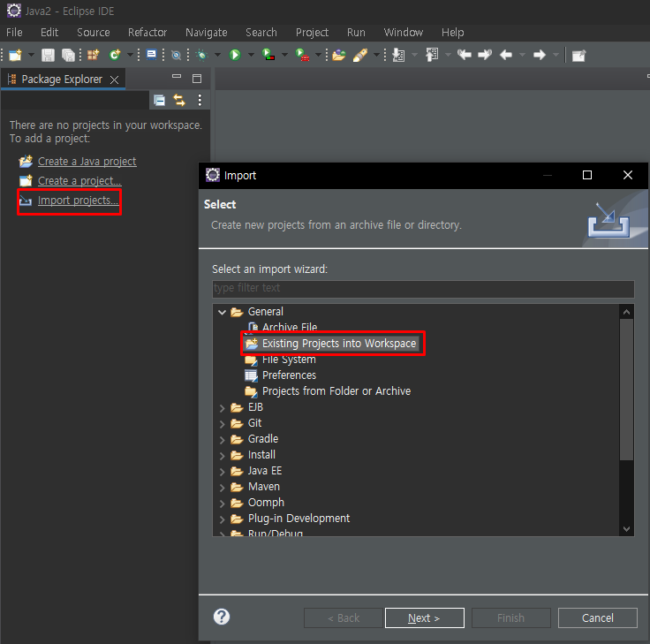Click the New Java Package icon

(94, 55)
